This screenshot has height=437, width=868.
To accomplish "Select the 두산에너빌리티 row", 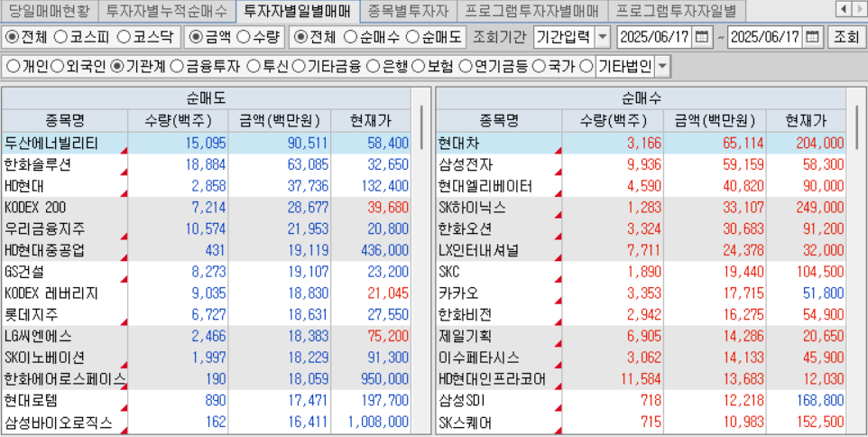I will pyautogui.click(x=206, y=144).
